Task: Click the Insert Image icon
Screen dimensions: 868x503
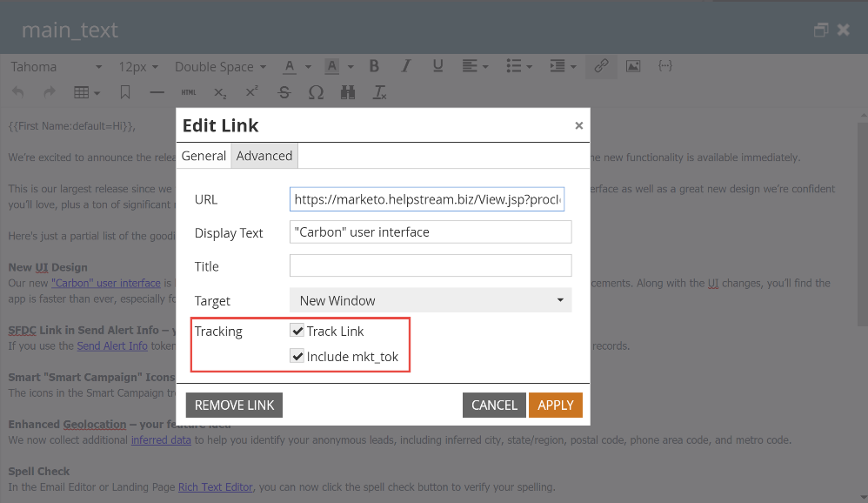Action: point(633,66)
